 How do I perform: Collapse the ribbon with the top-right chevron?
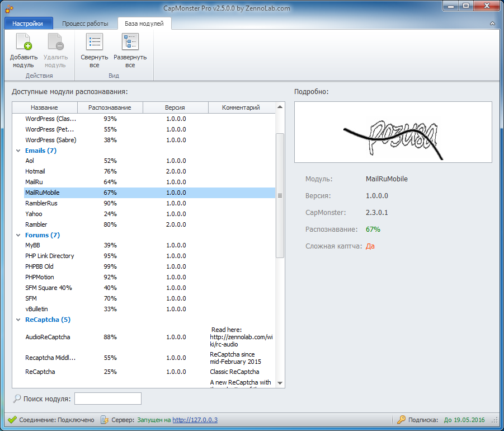coord(492,24)
